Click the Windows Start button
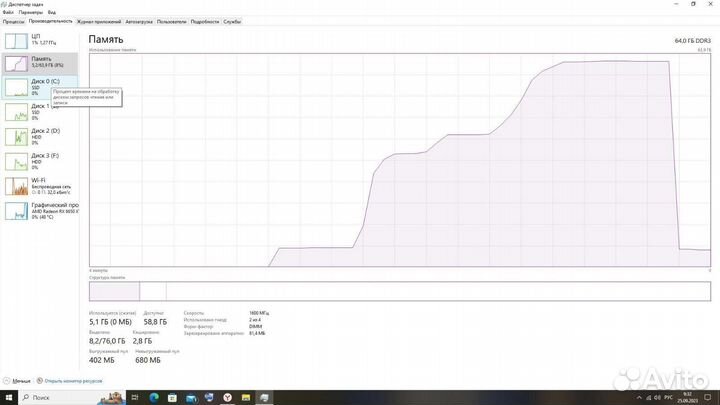Screen dimensions: 720x405 (x=8, y=397)
